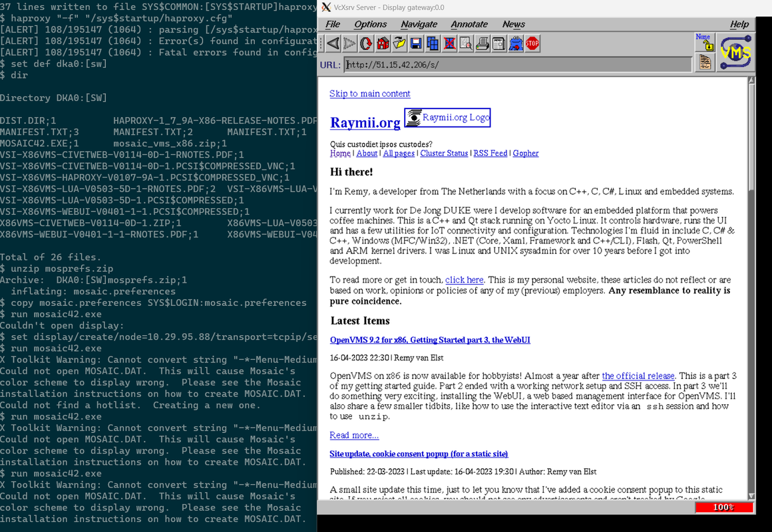Image resolution: width=772 pixels, height=532 pixels.
Task: Open newsgroups with the newspaper icon
Action: [498, 44]
